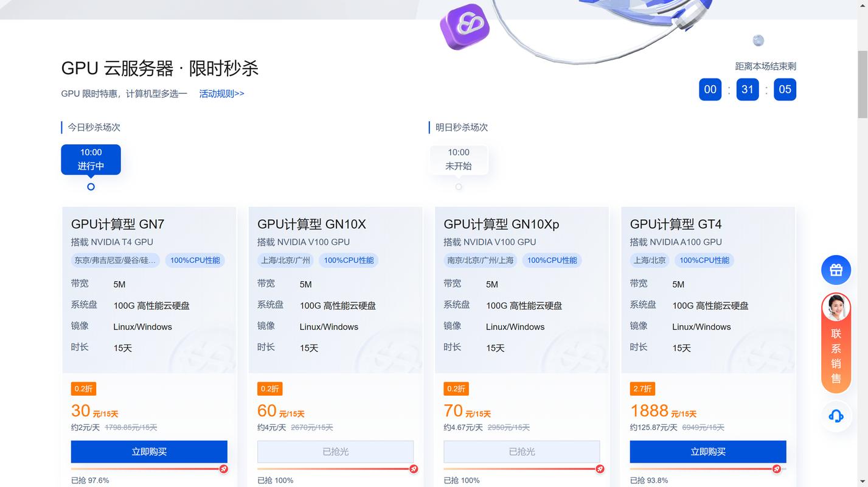Click 立即购买 for GPU计算型 GT4
This screenshot has height=487, width=868.
(x=708, y=452)
